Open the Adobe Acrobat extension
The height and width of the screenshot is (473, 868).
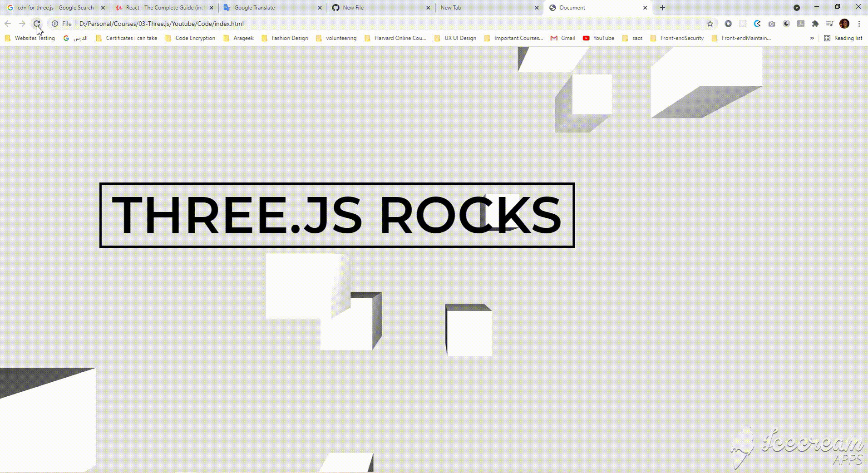click(800, 24)
